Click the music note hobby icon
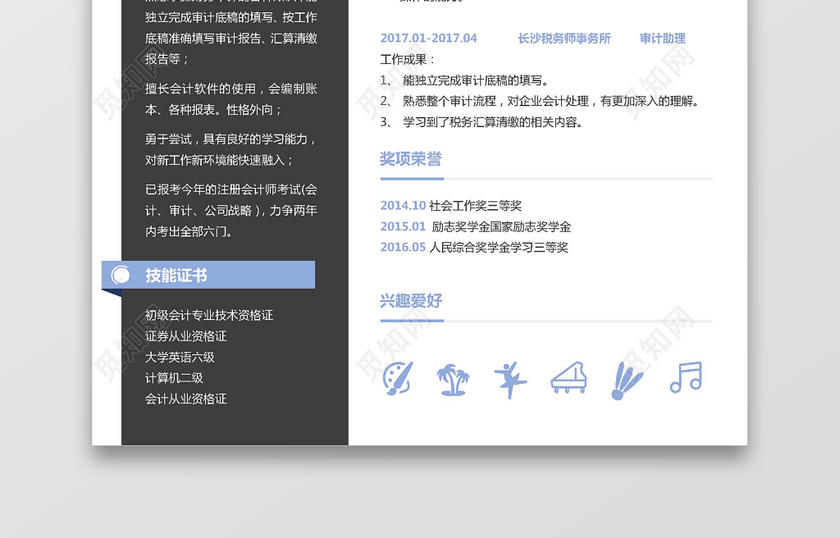Image resolution: width=840 pixels, height=538 pixels. [686, 377]
